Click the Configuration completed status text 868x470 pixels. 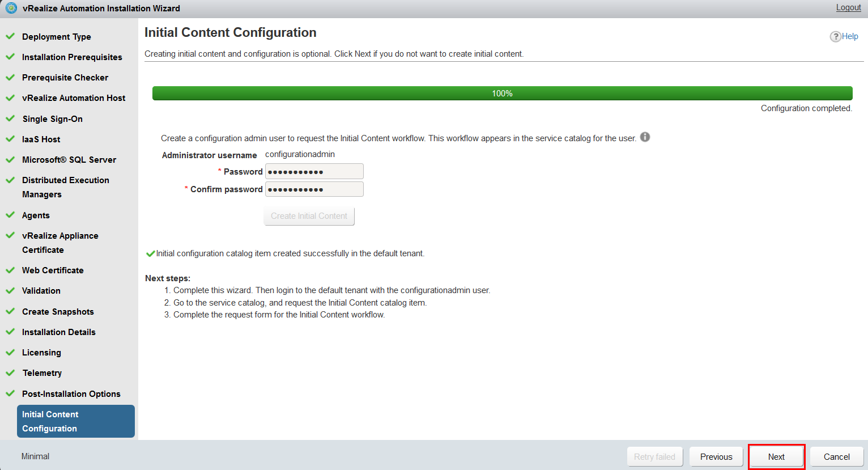pos(806,108)
